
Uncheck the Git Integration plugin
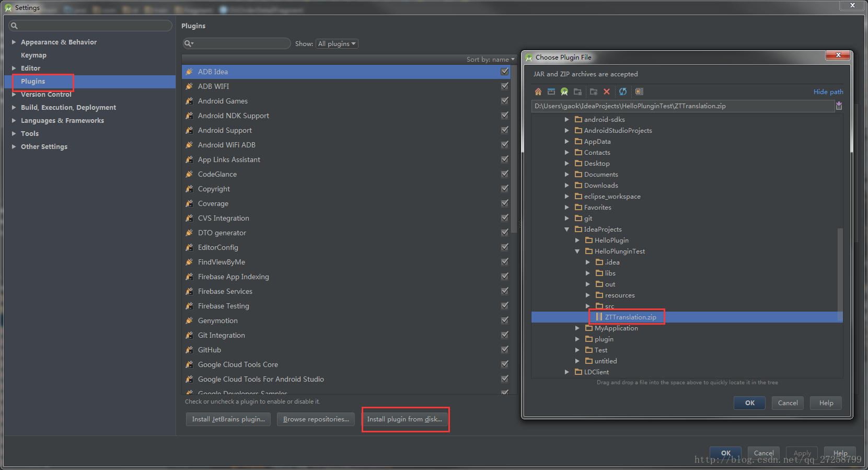[505, 335]
